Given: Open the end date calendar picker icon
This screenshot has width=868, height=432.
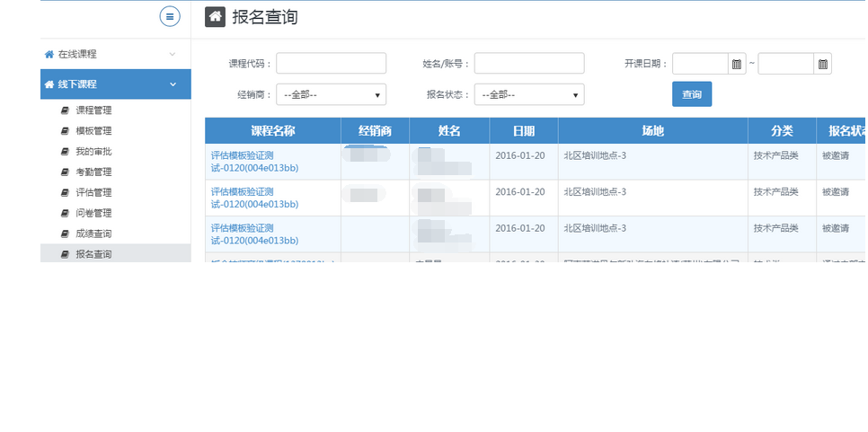Looking at the screenshot, I should [x=822, y=64].
